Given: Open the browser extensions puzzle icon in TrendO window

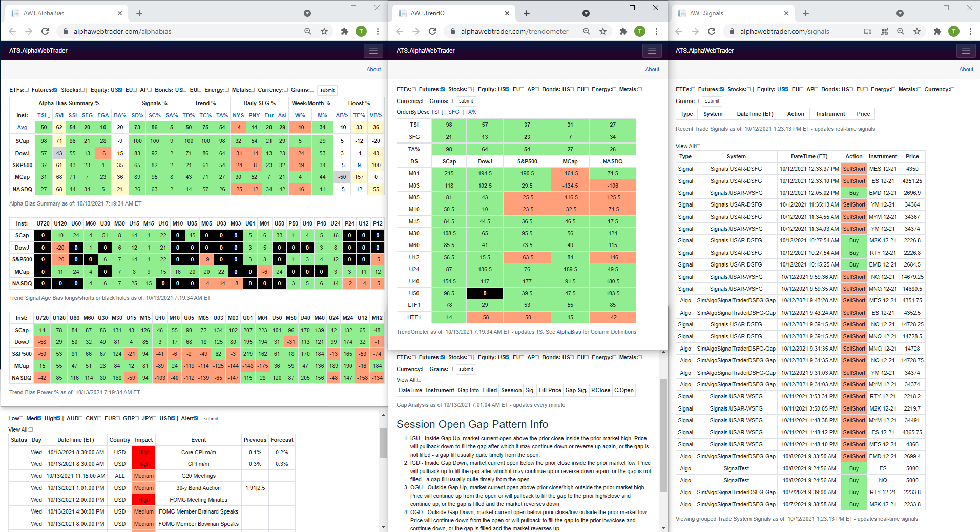Looking at the screenshot, I should 623,31.
